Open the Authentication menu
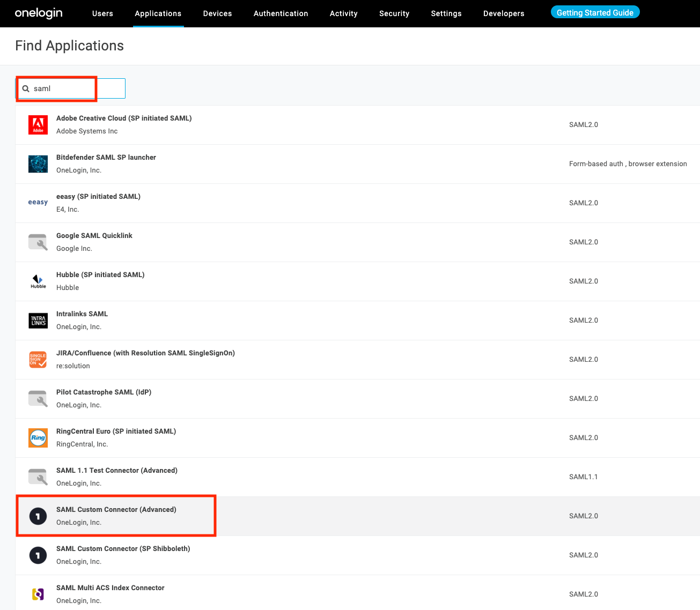This screenshot has width=700, height=610. (281, 13)
